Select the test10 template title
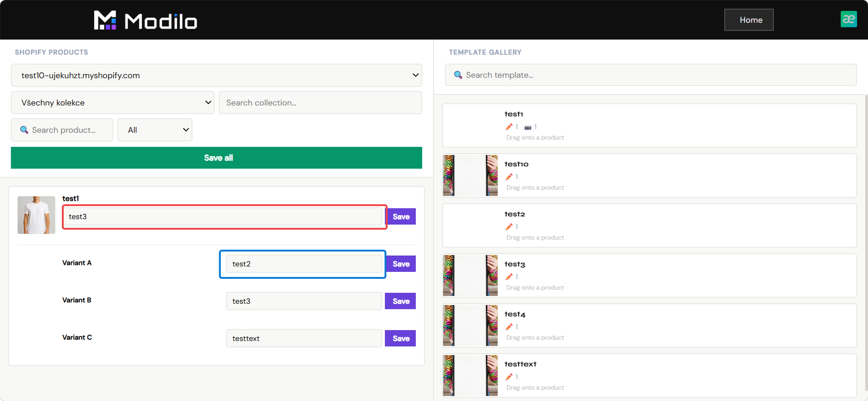The image size is (868, 401). click(x=516, y=164)
